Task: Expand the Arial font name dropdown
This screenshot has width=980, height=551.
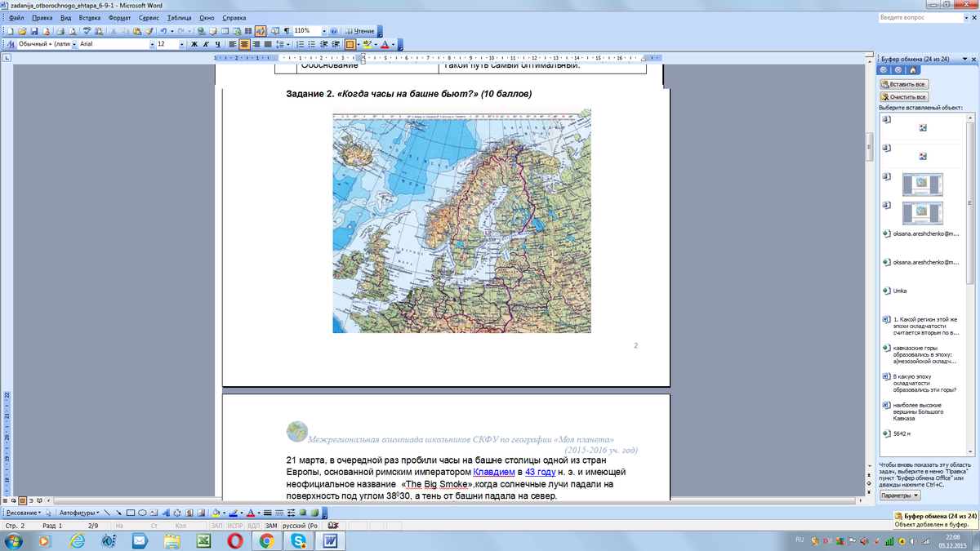Action: (x=151, y=44)
